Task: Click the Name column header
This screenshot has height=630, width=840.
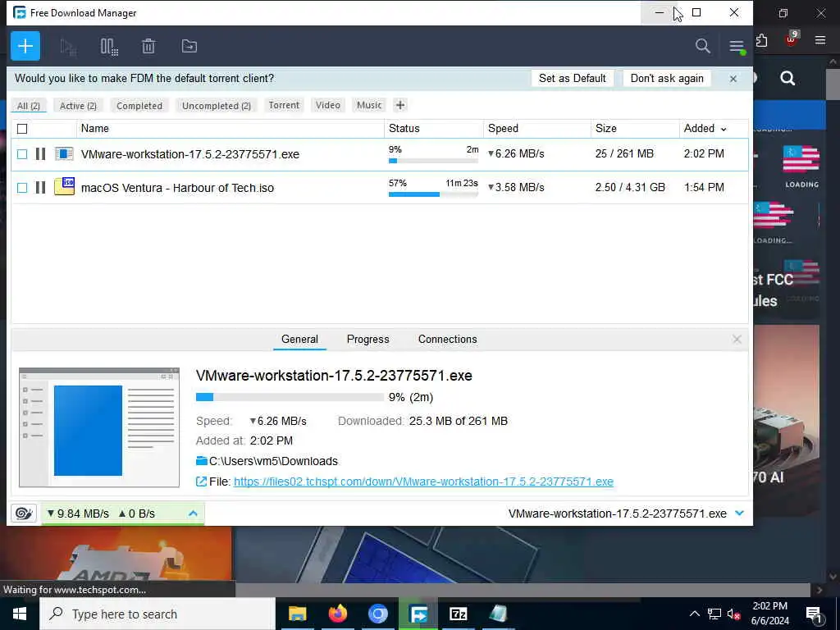Action: click(x=231, y=129)
